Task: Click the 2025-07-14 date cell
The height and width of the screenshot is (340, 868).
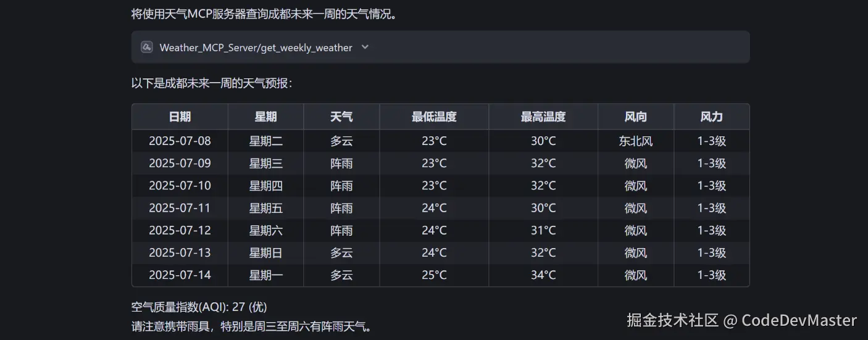Action: click(180, 275)
